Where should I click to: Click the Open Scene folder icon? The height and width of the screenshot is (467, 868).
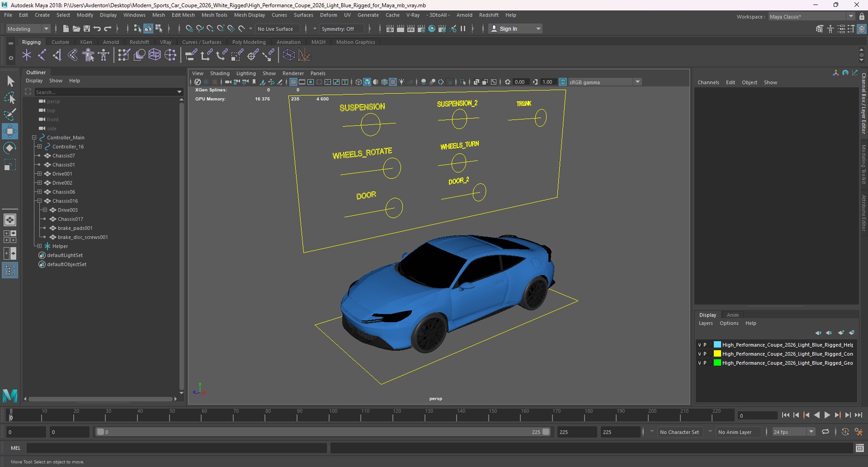click(x=76, y=29)
